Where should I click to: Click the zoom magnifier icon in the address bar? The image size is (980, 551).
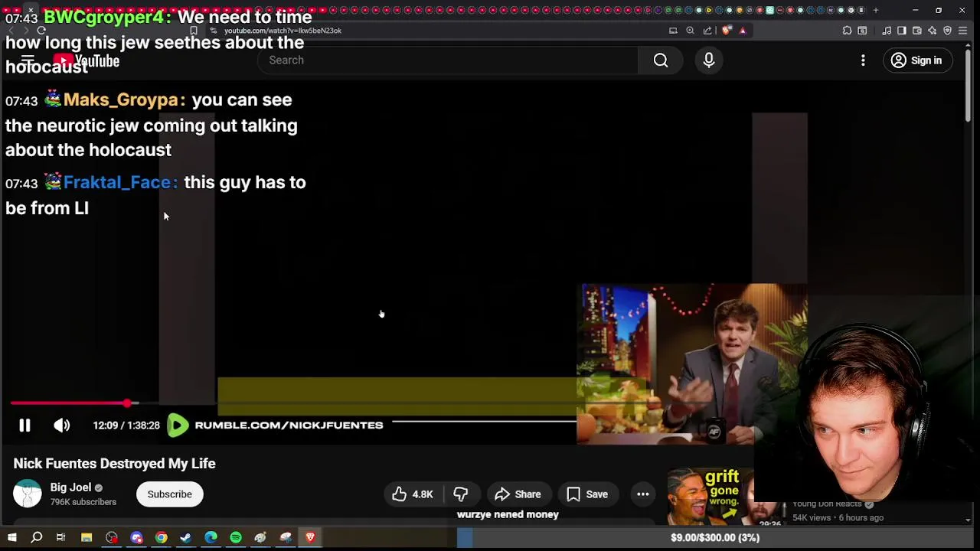click(690, 31)
